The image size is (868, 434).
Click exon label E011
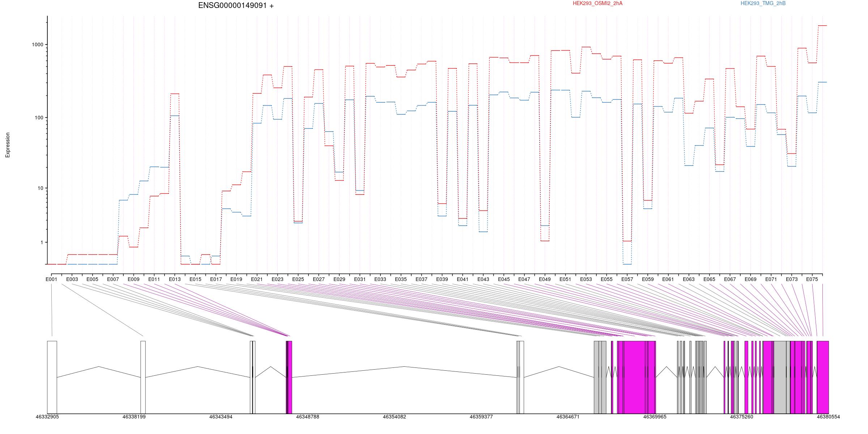154,279
